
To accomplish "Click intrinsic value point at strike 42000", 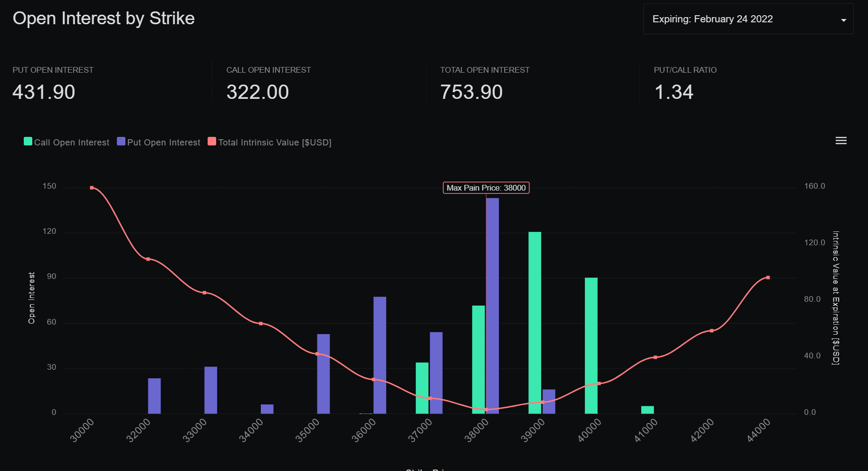I will tap(712, 331).
